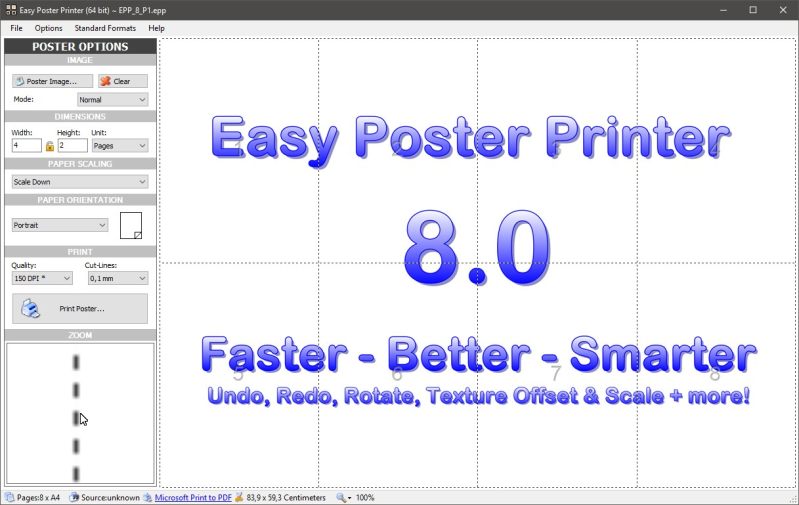799x505 pixels.
Task: Open the File menu
Action: [x=16, y=28]
